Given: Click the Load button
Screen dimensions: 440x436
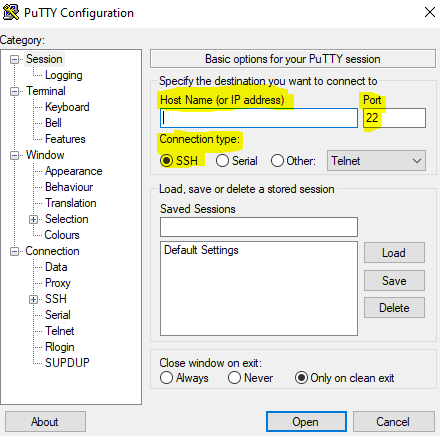Looking at the screenshot, I should tap(394, 253).
